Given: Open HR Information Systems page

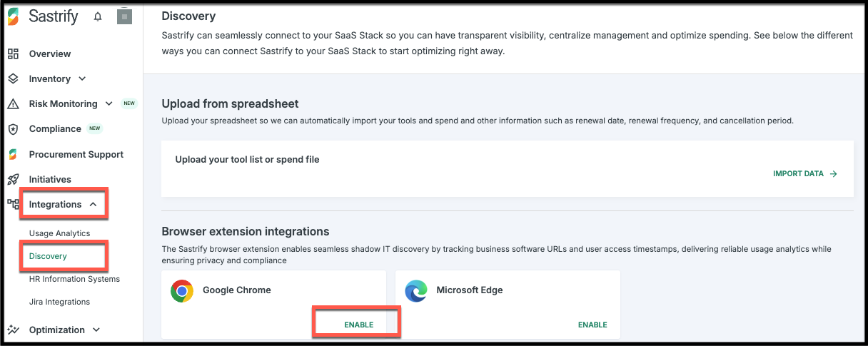Looking at the screenshot, I should [x=74, y=279].
